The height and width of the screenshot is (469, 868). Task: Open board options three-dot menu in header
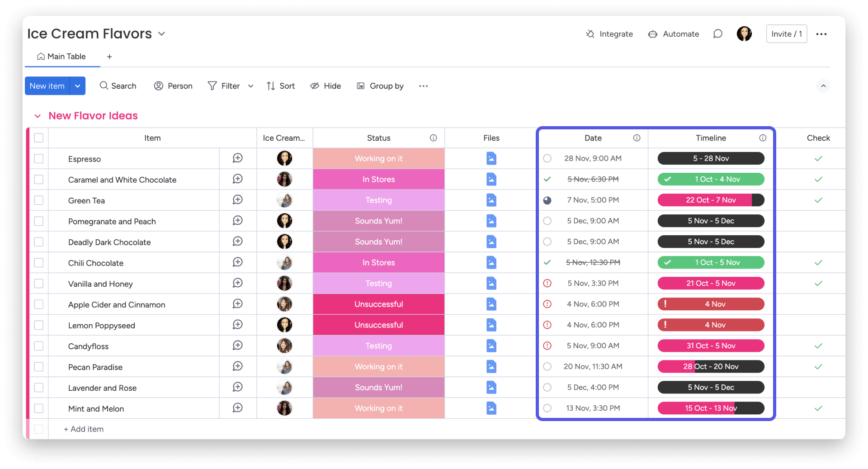[821, 34]
